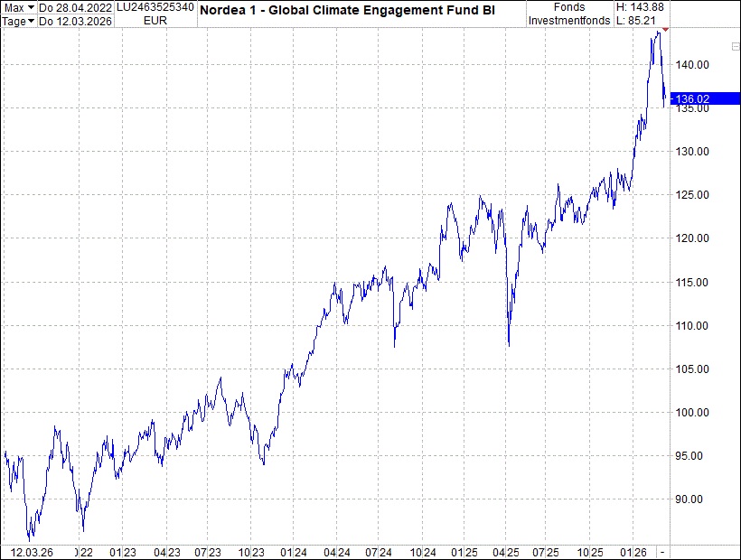Click the Fonds label

(x=569, y=7)
